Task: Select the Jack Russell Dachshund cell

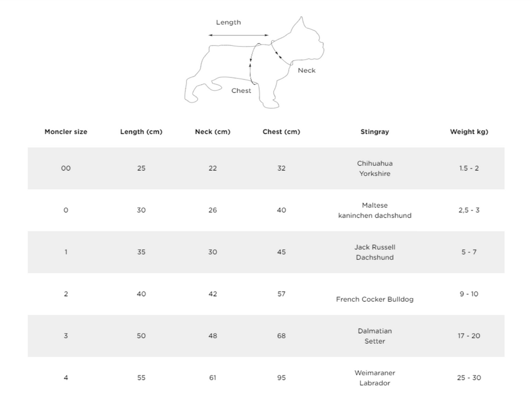Action: tap(375, 252)
